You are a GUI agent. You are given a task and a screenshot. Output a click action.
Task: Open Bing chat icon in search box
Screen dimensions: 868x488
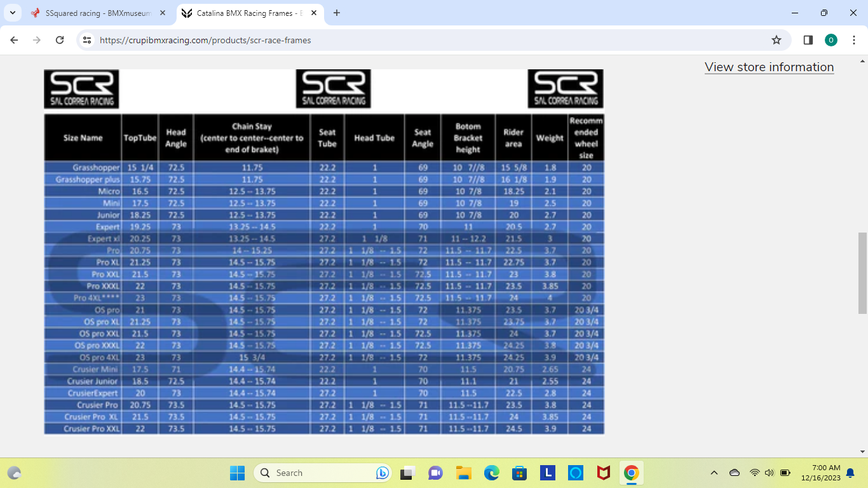pos(382,473)
